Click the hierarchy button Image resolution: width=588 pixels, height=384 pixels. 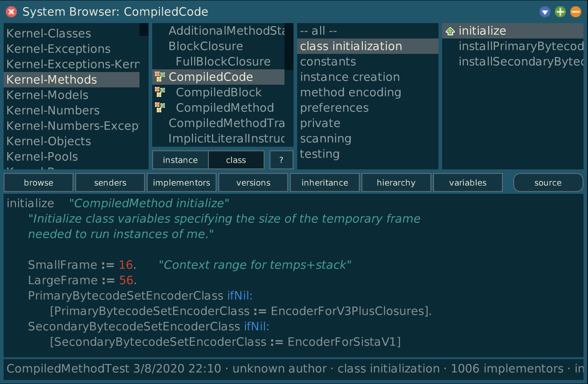click(x=396, y=182)
